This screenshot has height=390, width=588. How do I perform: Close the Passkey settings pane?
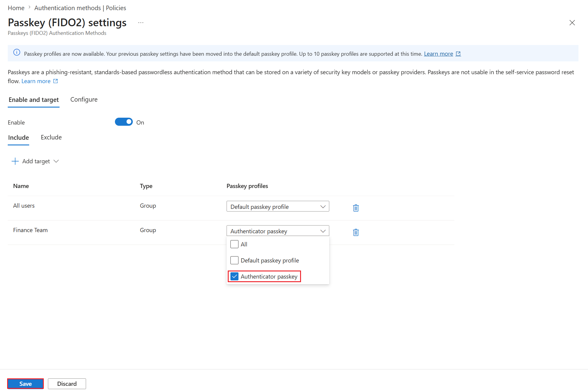[x=572, y=23]
